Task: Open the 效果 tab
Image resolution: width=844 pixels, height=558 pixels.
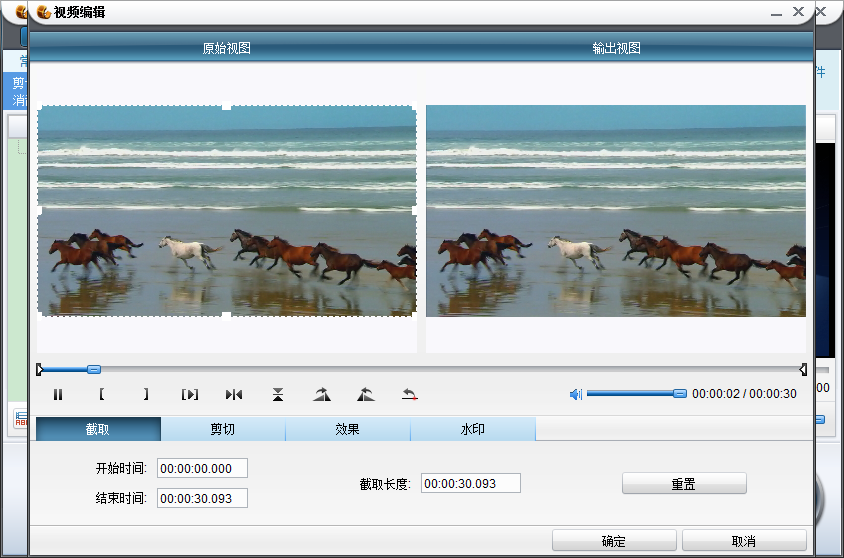Action: click(x=347, y=430)
